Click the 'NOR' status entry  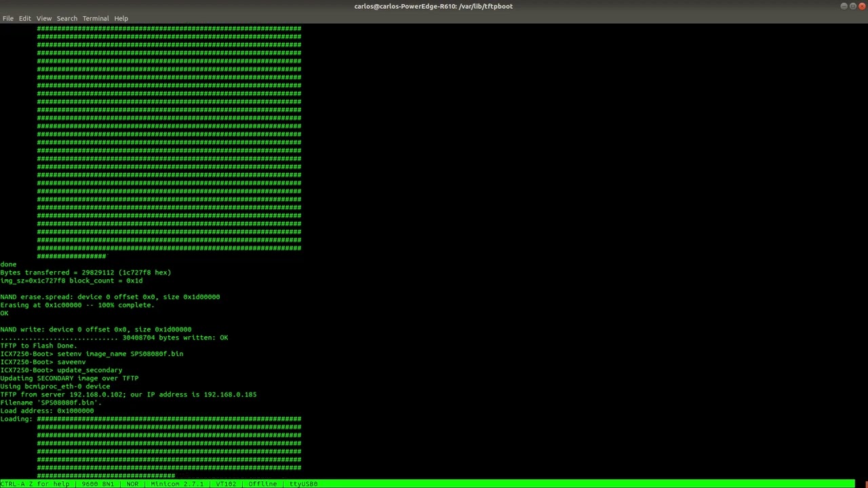[132, 484]
